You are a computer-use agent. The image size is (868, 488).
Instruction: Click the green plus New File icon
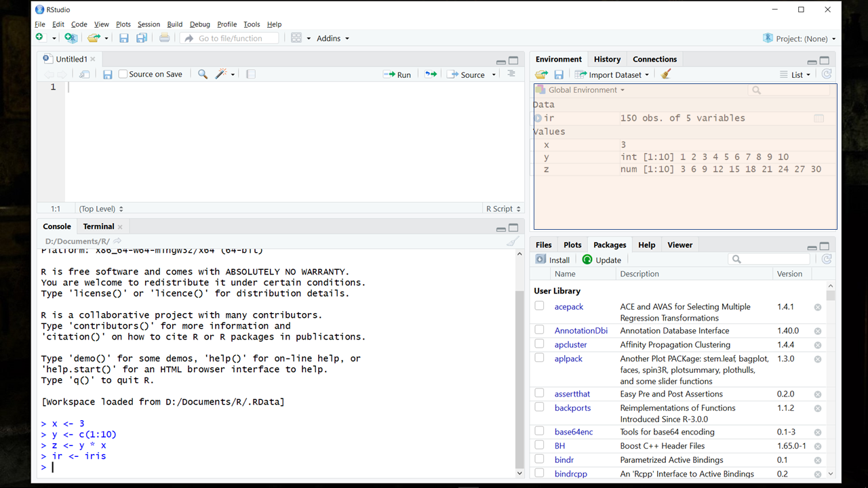(39, 38)
